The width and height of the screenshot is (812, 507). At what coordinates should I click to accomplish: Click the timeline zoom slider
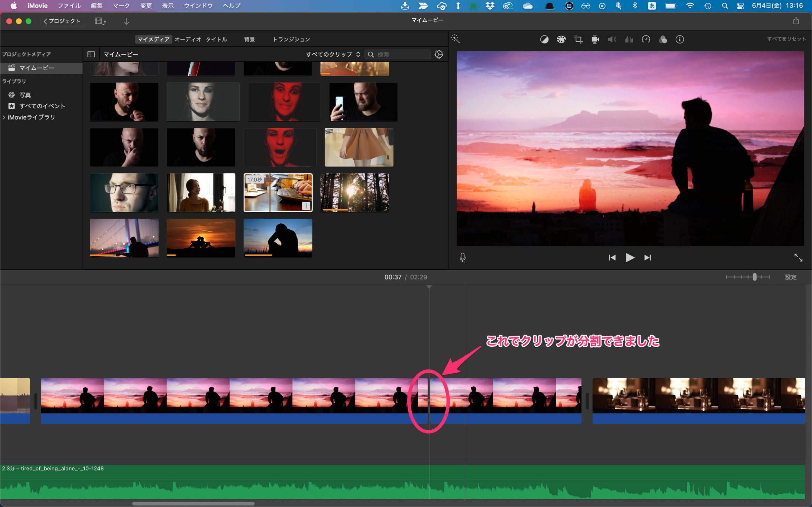[754, 277]
